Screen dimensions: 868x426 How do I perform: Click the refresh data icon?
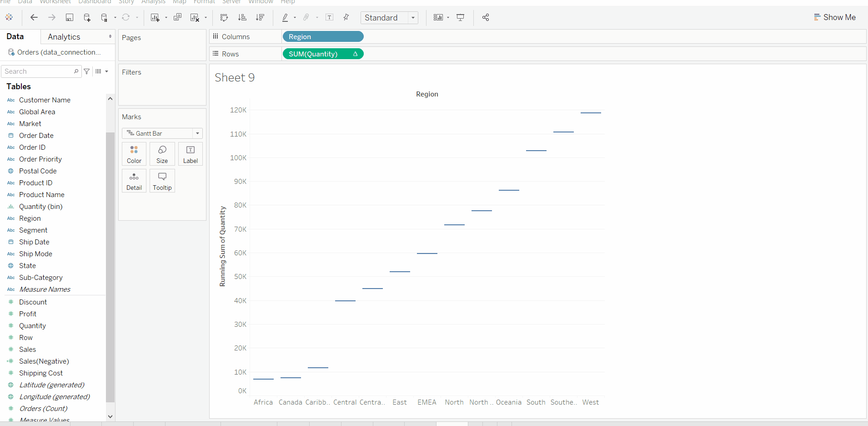pos(126,17)
